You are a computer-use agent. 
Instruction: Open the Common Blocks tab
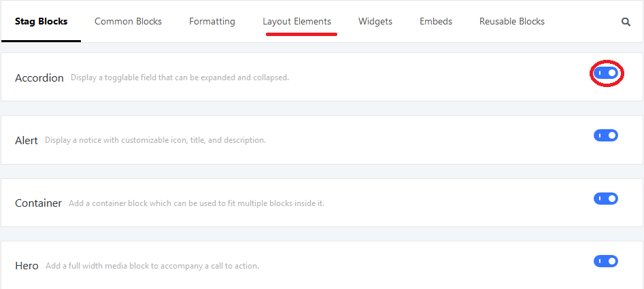pyautogui.click(x=128, y=21)
